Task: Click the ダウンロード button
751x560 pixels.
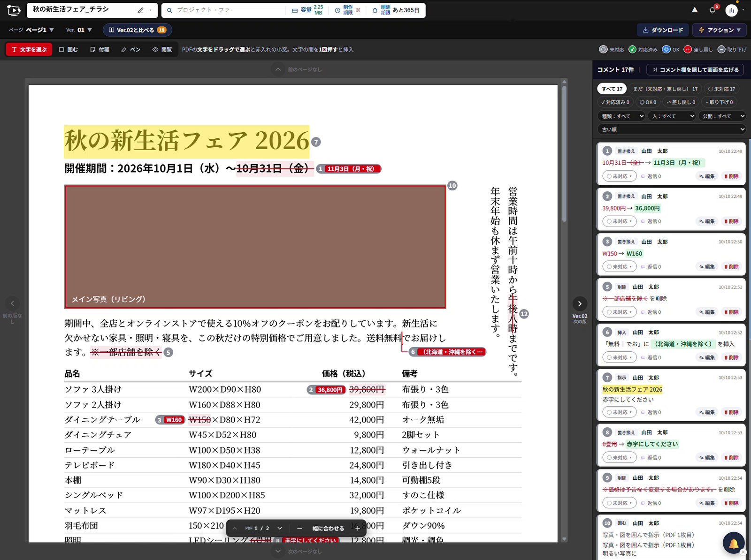Action: 663,30
